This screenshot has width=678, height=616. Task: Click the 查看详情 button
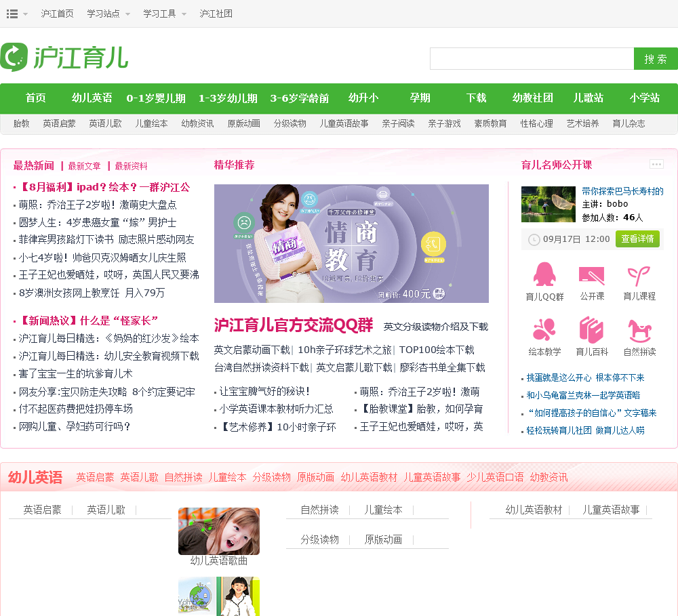tap(637, 239)
